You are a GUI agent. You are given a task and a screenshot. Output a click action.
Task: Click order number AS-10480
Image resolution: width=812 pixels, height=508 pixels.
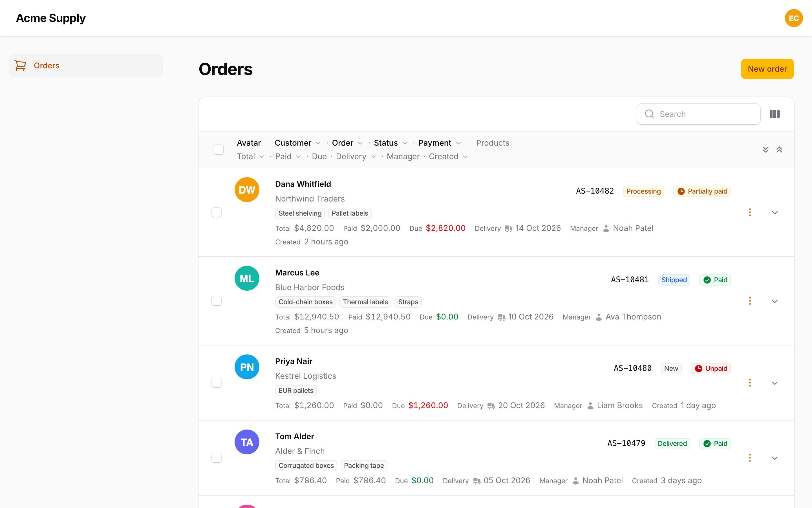pos(632,368)
